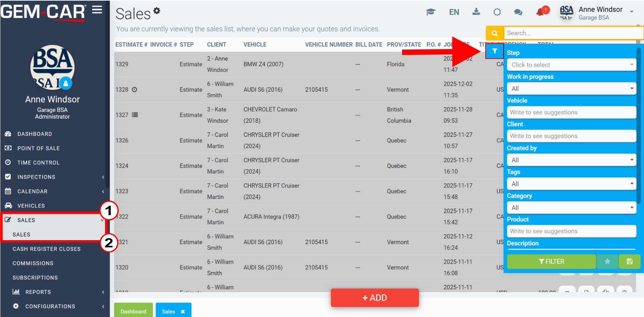Image resolution: width=644 pixels, height=317 pixels.
Task: Click the graduation cap training icon
Action: [x=431, y=12]
